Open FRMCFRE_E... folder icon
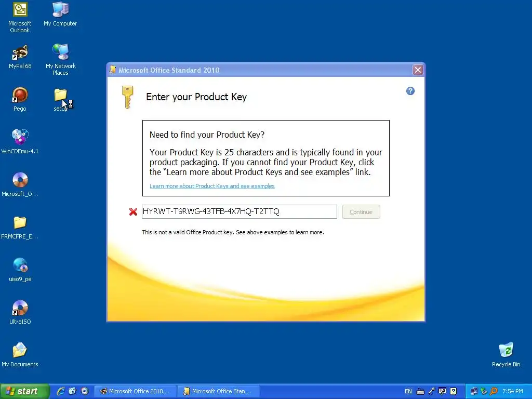This screenshot has height=399, width=532. (20, 228)
